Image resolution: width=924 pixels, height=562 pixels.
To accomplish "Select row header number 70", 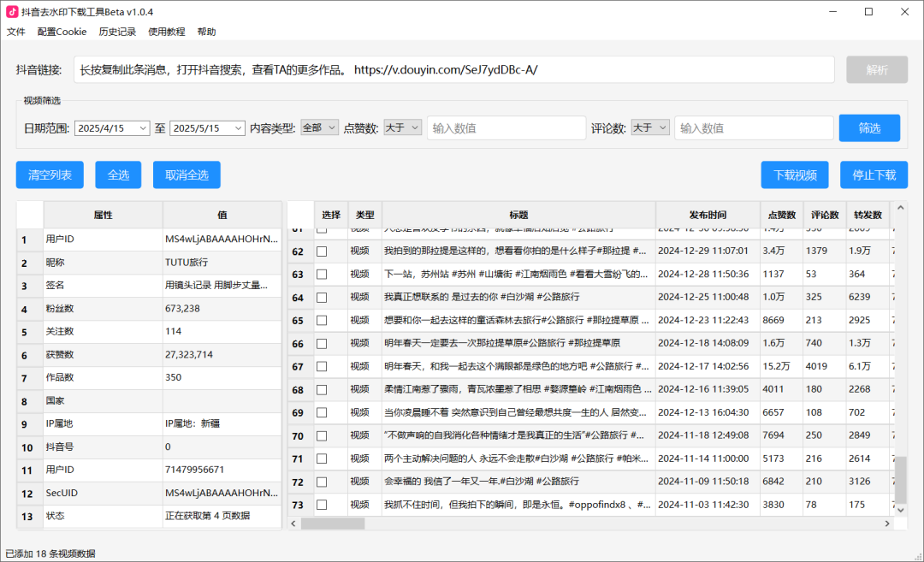I will [x=298, y=436].
